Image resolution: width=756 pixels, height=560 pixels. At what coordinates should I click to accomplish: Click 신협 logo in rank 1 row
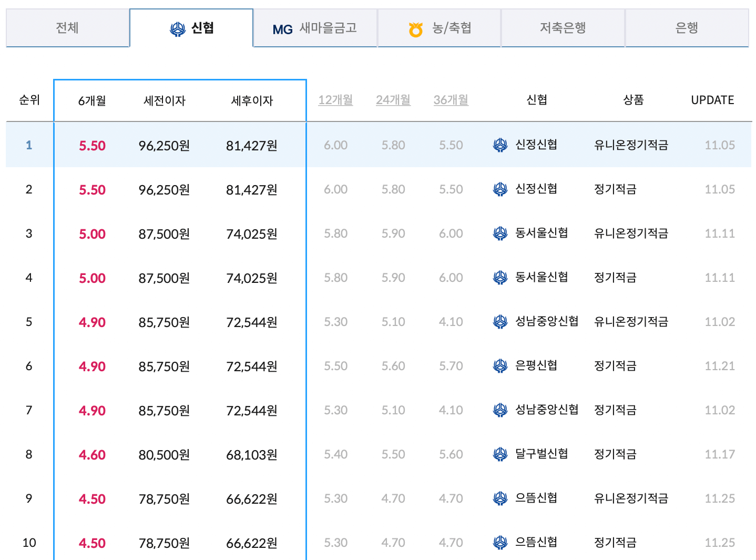[x=500, y=145]
